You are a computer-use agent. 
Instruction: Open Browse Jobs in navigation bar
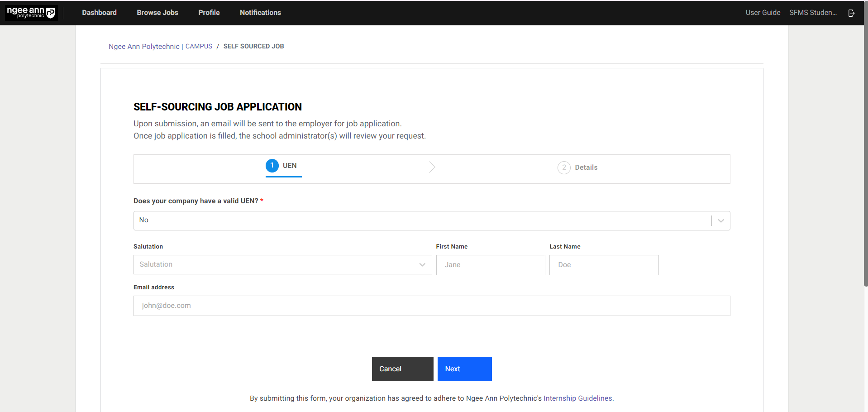click(x=157, y=13)
